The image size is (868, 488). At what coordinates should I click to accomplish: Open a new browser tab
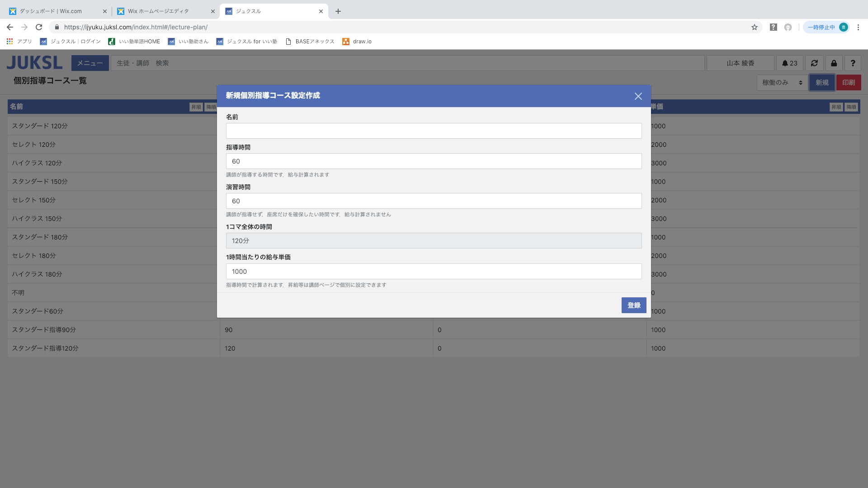pyautogui.click(x=338, y=11)
